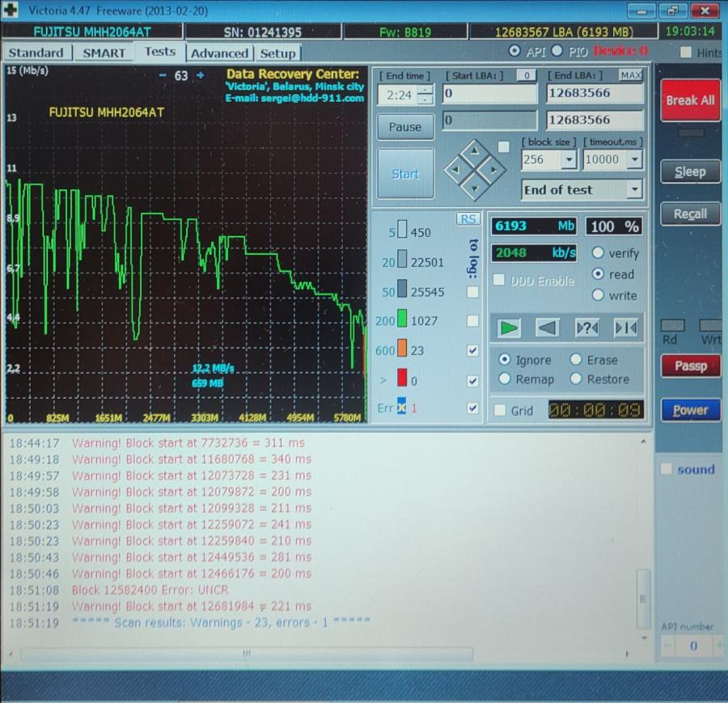Decrease graph scale with minus icon
This screenshot has height=703, width=728.
(163, 75)
